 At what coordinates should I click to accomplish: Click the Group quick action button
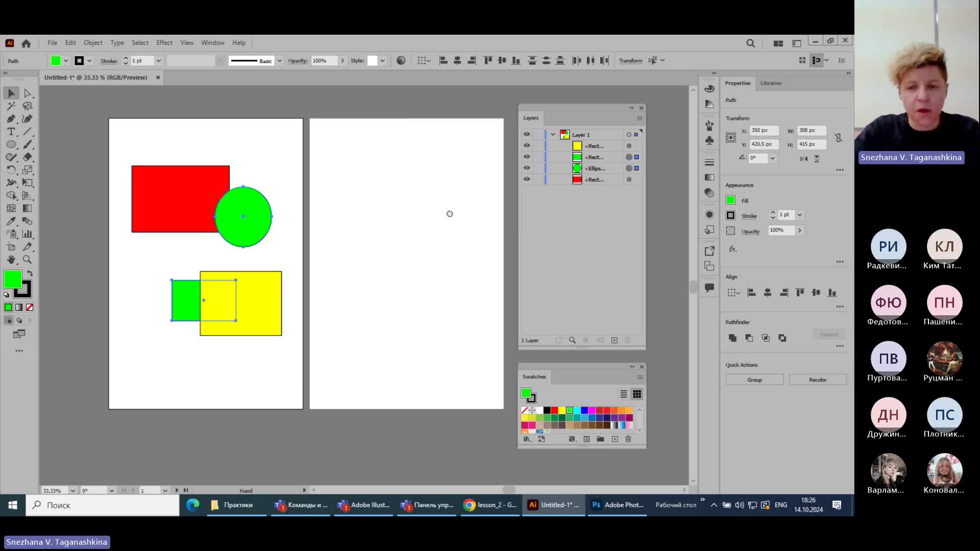[754, 380]
